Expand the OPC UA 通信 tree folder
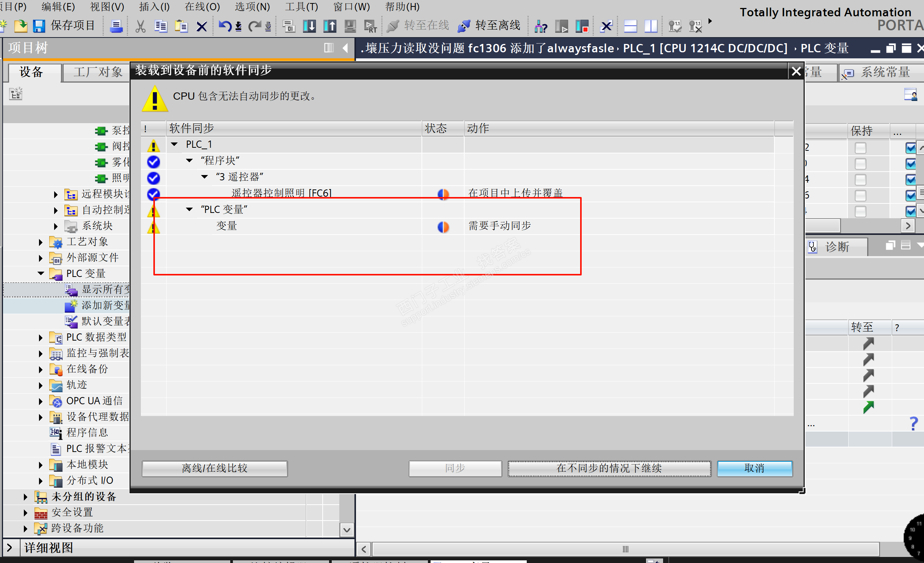The height and width of the screenshot is (563, 924). pos(41,401)
